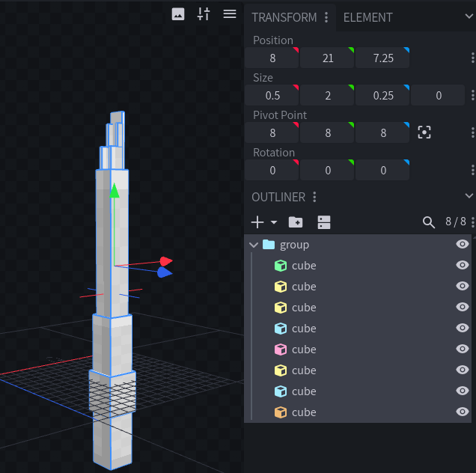This screenshot has width=476, height=473.
Task: Add a new element with plus icon
Action: (257, 222)
